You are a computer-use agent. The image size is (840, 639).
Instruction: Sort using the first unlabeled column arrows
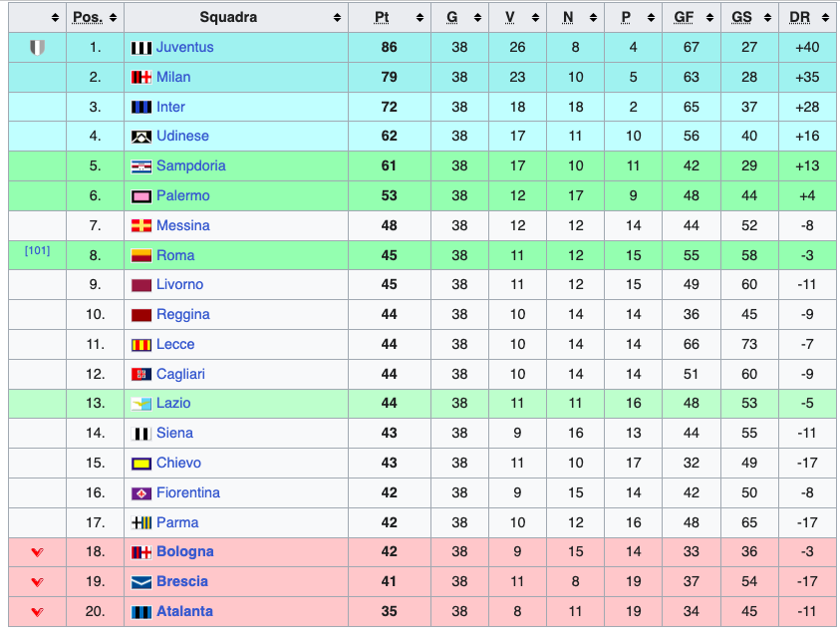[56, 18]
